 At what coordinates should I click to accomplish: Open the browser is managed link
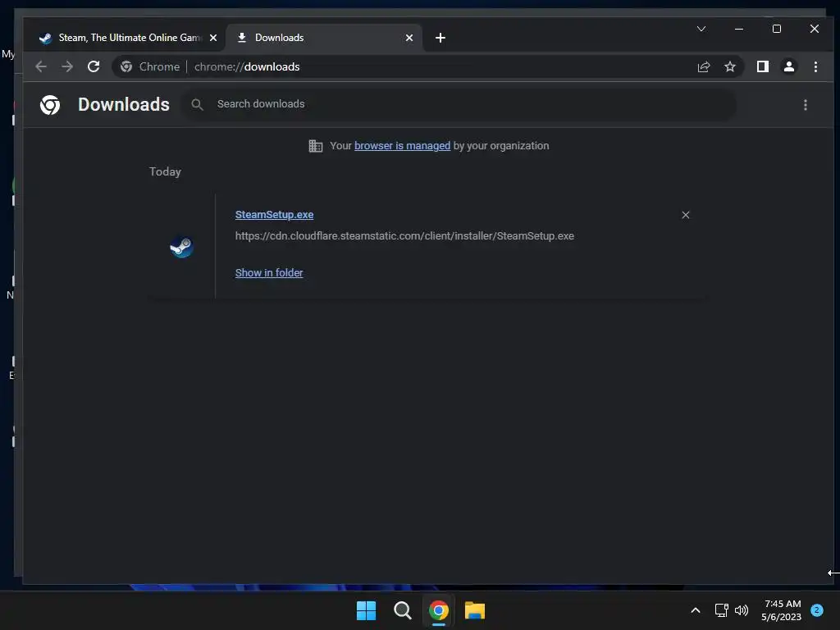[x=402, y=146]
